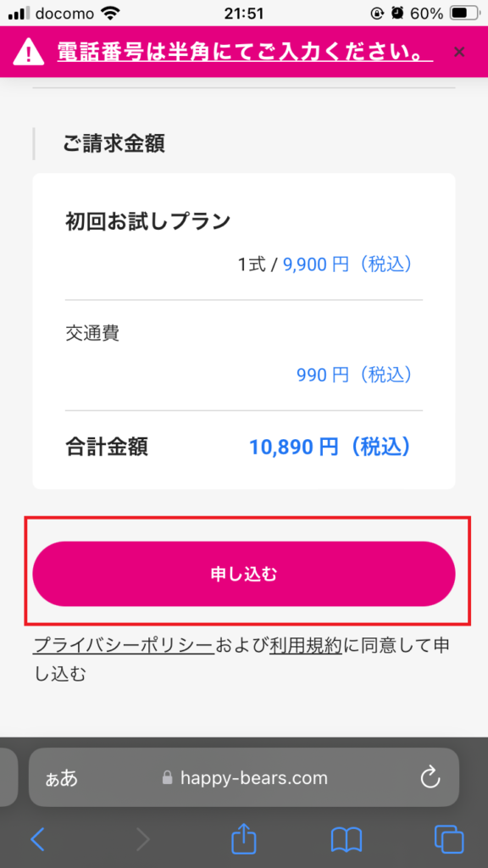This screenshot has height=868, width=488.
Task: Open the Safari bookmarks book icon
Action: [347, 840]
